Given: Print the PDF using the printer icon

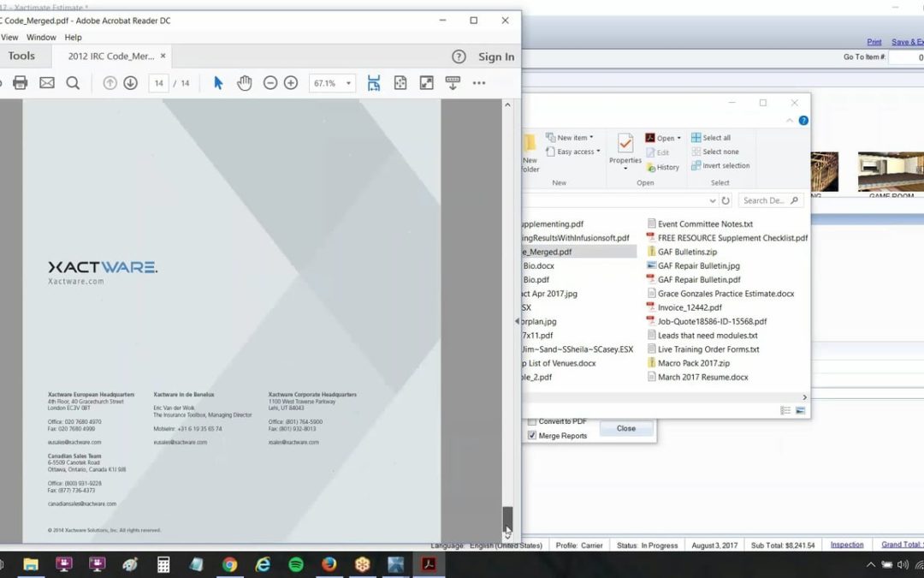Looking at the screenshot, I should pyautogui.click(x=20, y=82).
